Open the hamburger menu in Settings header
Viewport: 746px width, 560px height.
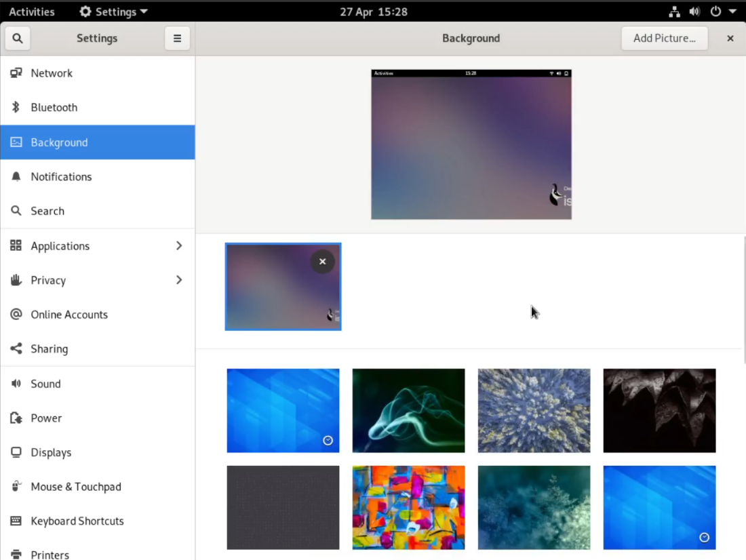tap(177, 39)
